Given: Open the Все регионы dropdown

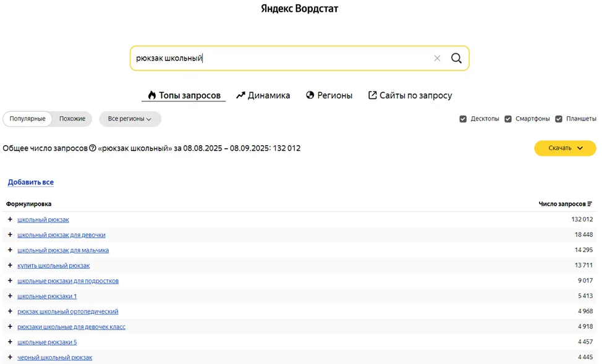Looking at the screenshot, I should [130, 119].
